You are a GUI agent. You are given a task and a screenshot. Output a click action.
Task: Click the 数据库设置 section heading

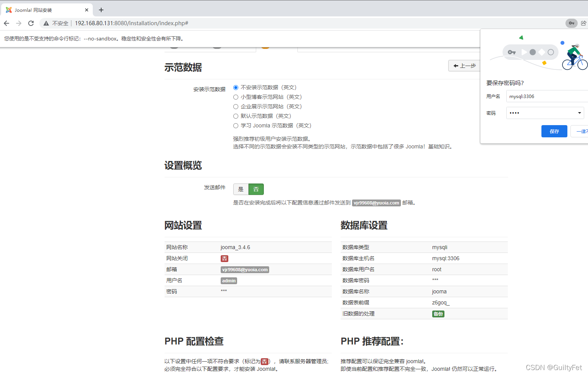(x=364, y=225)
